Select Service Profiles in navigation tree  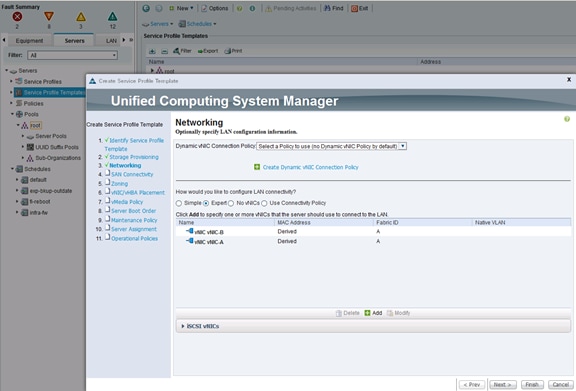(43, 82)
